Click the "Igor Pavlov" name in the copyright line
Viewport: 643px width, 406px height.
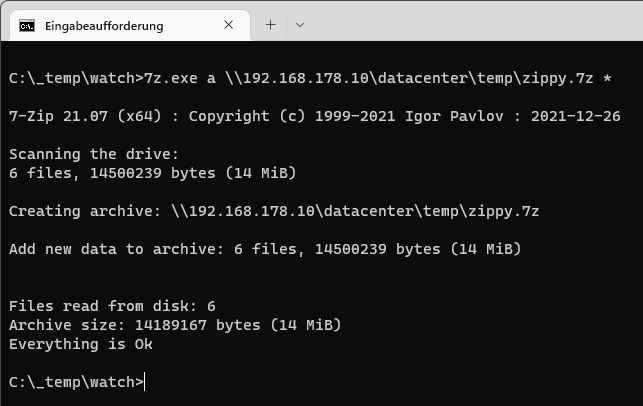pos(454,116)
